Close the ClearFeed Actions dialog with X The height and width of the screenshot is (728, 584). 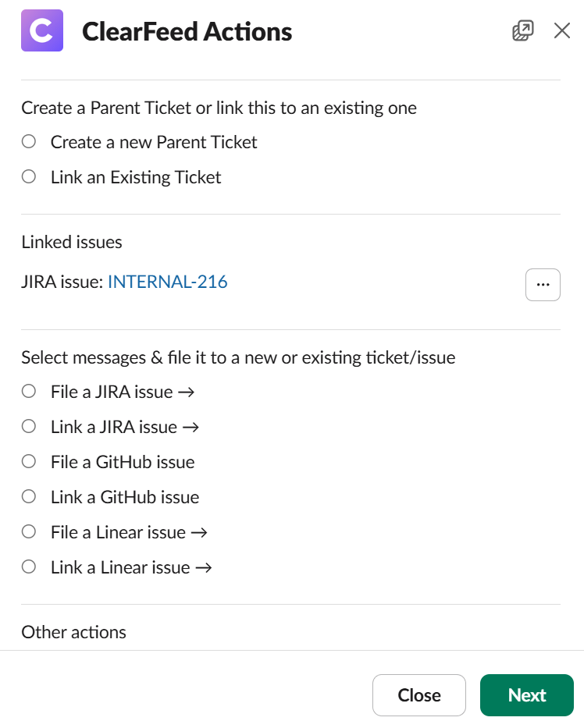(562, 31)
